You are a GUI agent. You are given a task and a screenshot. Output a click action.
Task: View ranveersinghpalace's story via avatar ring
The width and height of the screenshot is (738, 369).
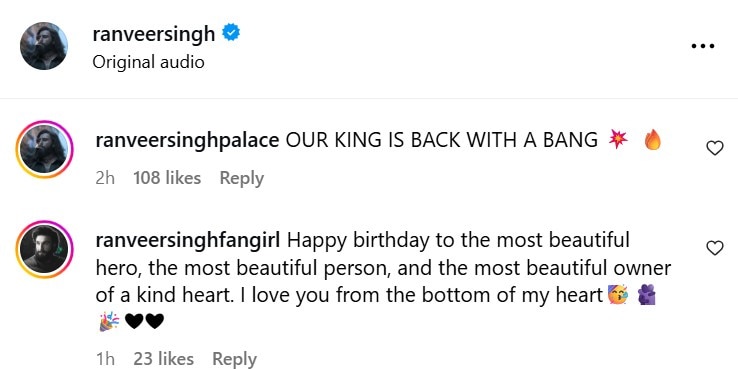[44, 149]
